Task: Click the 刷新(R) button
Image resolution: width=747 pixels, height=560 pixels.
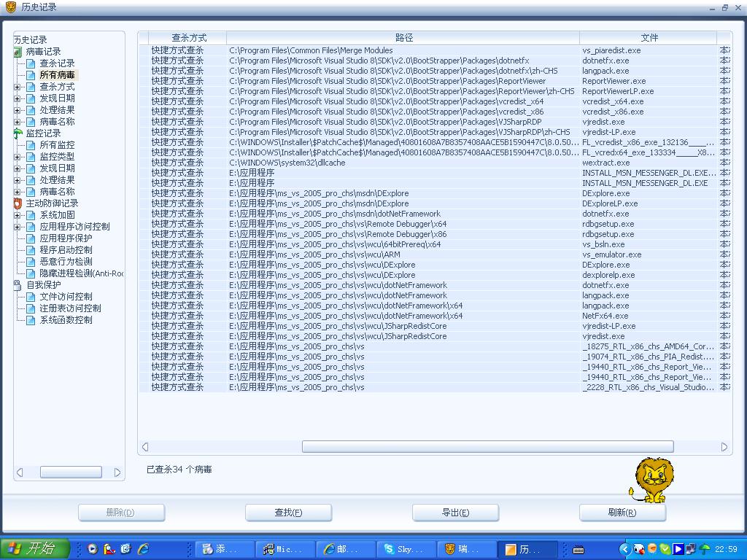Action: (623, 513)
